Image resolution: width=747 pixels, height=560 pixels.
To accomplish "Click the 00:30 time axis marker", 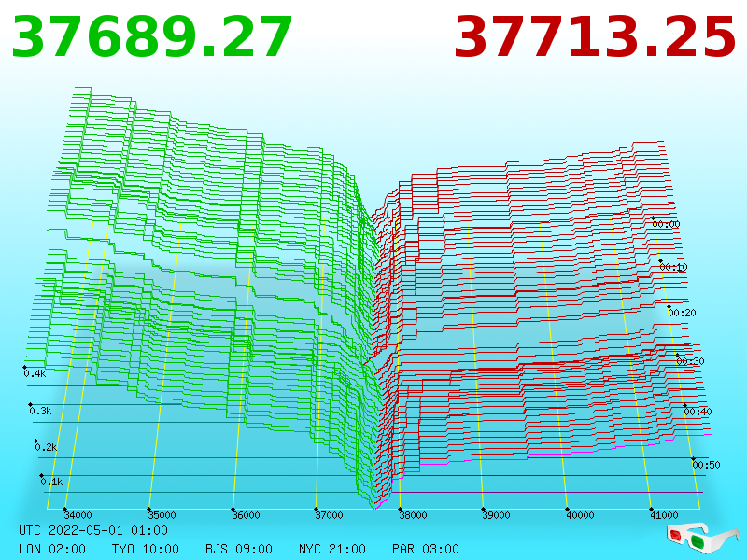I will [690, 361].
